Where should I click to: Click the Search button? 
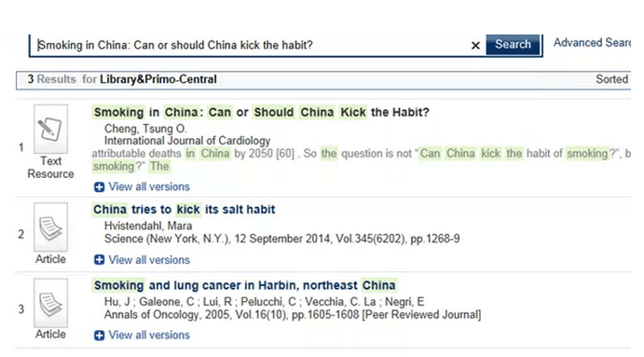point(513,45)
